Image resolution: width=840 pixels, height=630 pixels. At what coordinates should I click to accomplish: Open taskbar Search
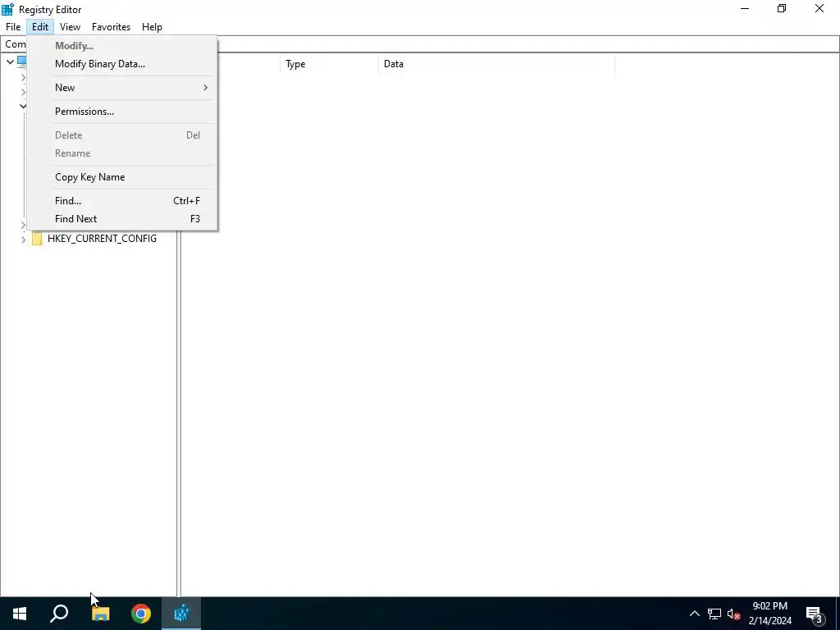(59, 614)
